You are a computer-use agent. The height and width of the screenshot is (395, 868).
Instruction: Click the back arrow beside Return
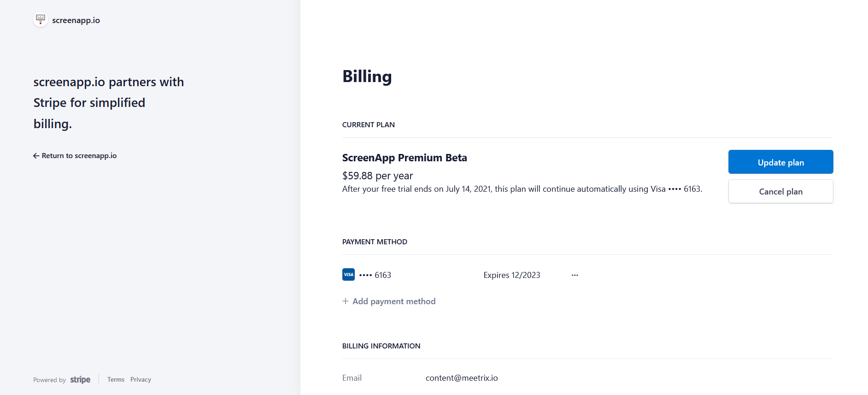tap(36, 156)
